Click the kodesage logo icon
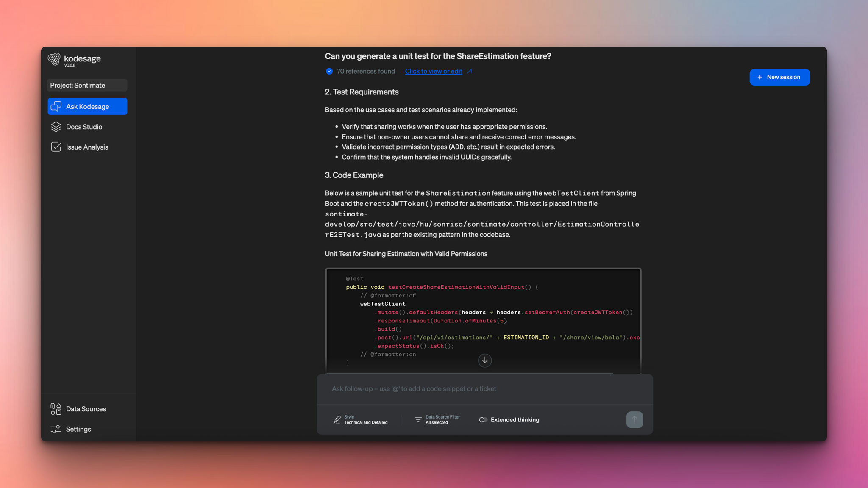This screenshot has width=868, height=488. point(54,59)
